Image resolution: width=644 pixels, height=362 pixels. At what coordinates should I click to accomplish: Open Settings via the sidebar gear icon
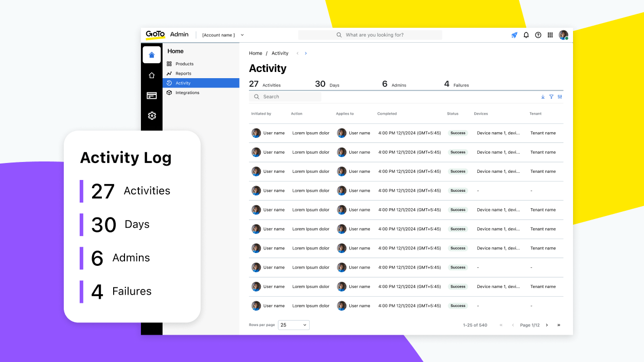[x=152, y=116]
